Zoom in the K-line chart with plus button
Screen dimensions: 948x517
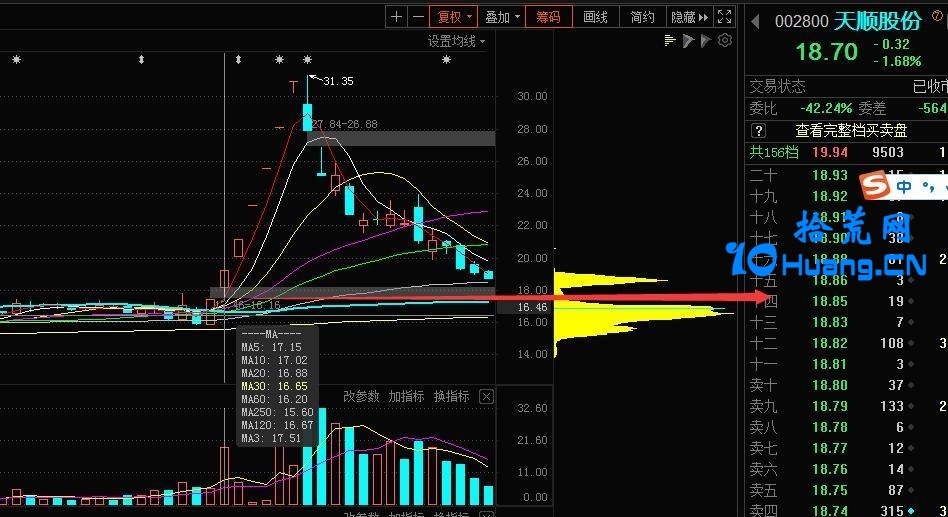point(396,17)
